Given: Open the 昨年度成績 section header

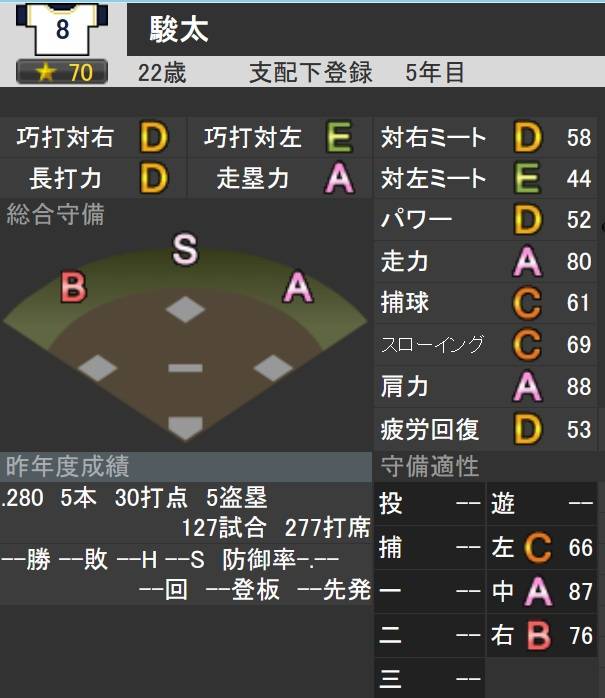Looking at the screenshot, I should point(68,466).
